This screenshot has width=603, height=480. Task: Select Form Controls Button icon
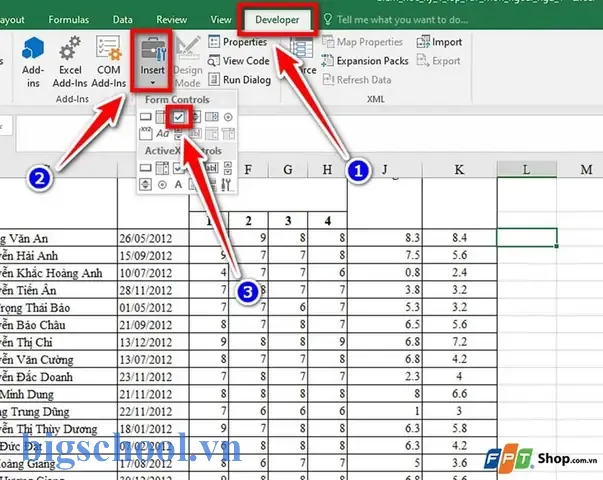(145, 117)
